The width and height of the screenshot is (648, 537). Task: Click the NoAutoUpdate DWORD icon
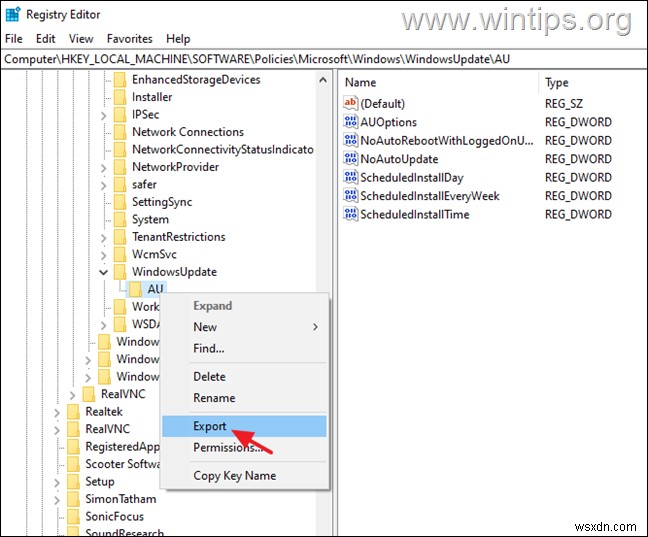click(350, 159)
